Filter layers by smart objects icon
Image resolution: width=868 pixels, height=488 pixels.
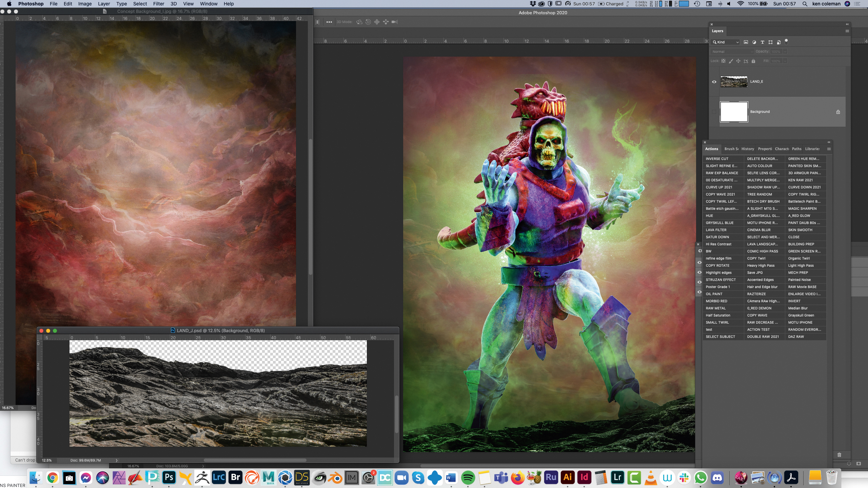point(779,42)
